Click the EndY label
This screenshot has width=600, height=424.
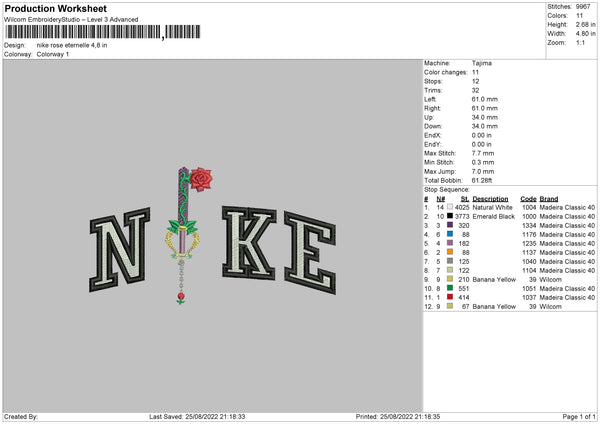(432, 144)
